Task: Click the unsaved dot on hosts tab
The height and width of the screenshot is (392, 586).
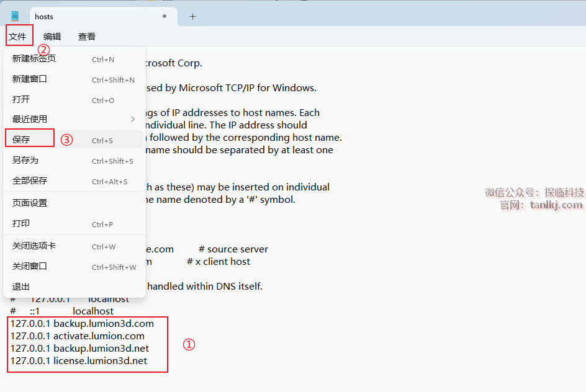Action: tap(164, 17)
